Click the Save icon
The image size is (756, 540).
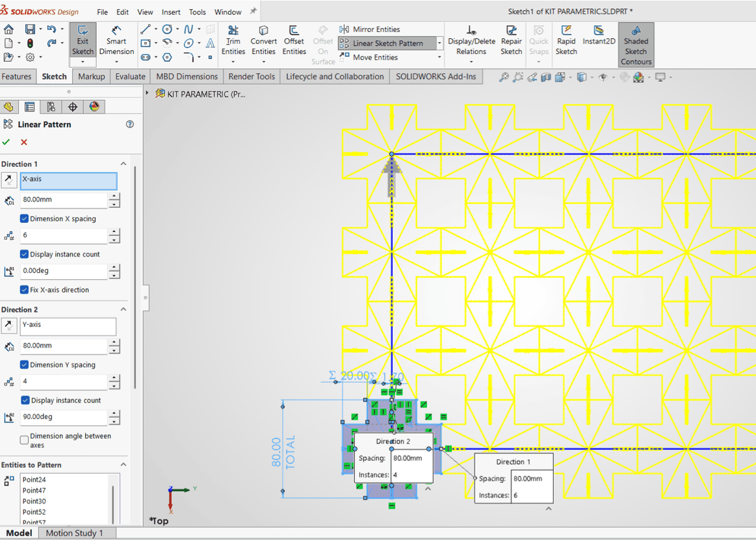pos(30,29)
